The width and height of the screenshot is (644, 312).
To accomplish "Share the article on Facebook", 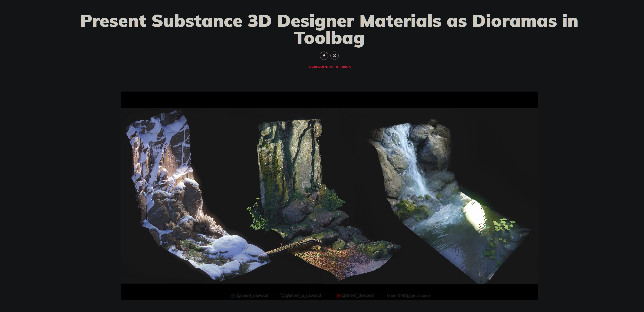I will (x=324, y=55).
